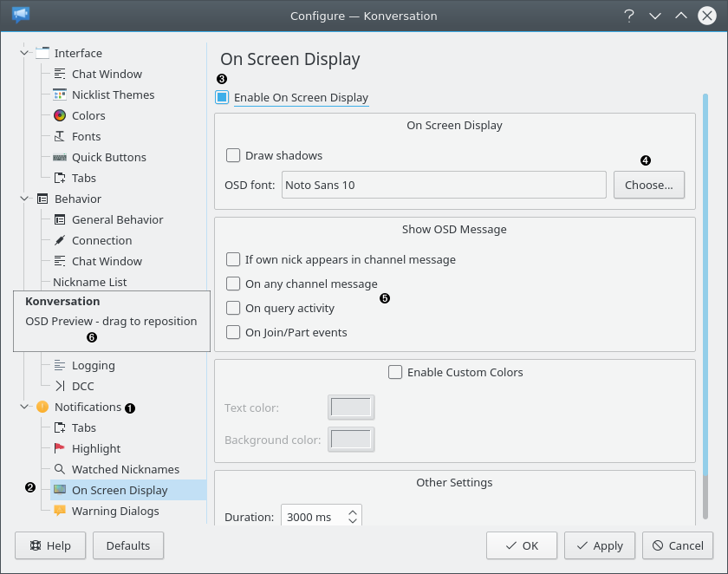Collapse the Behavior tree branch
This screenshot has width=728, height=574.
coord(25,199)
